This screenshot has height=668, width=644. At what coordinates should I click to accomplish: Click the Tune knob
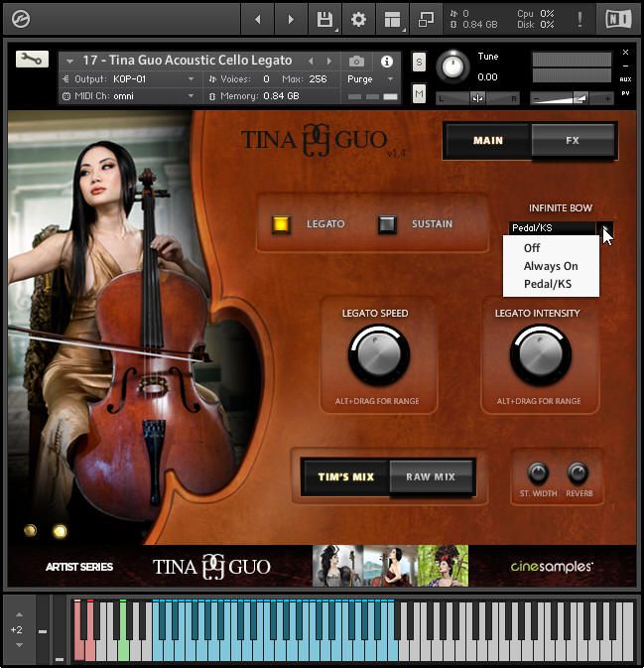click(x=452, y=67)
